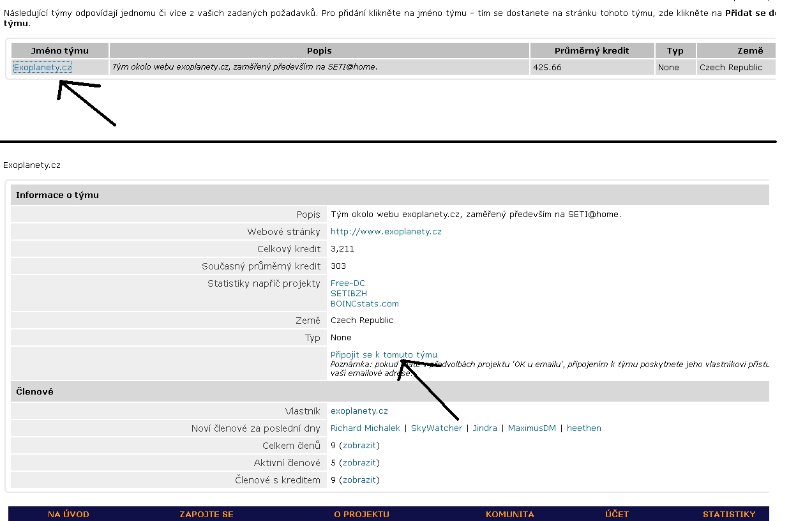Screen dimensions: 812x521
Task: Open STATISTIKY in the navigation bar
Action: click(729, 514)
